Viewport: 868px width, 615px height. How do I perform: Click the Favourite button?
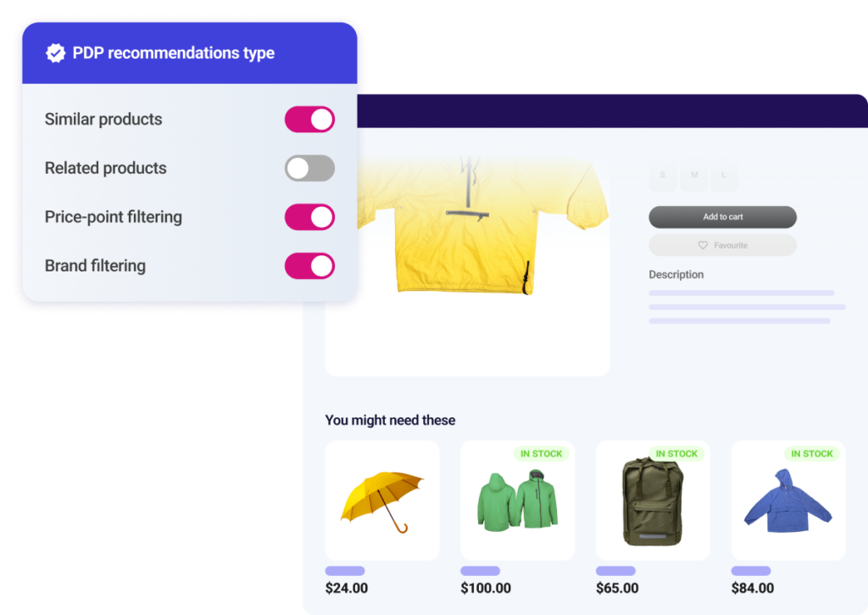coord(722,245)
